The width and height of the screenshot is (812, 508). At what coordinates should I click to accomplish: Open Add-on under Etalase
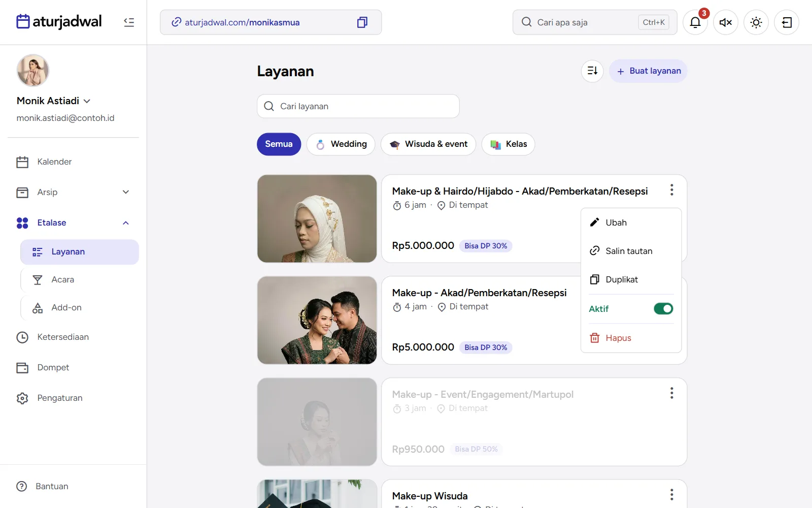[80, 308]
